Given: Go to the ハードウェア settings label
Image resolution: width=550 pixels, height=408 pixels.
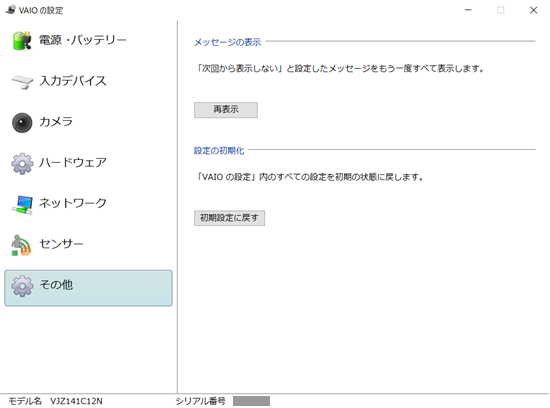Looking at the screenshot, I should (x=73, y=162).
